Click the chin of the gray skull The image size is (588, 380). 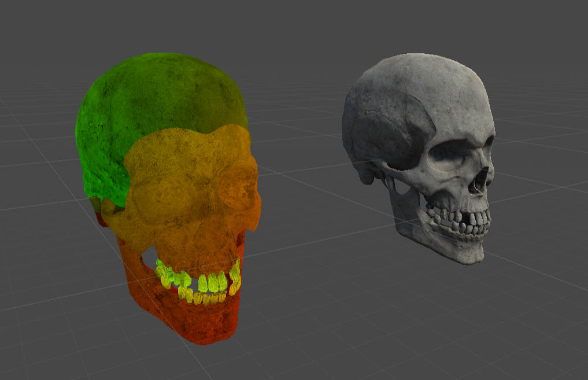[x=468, y=254]
